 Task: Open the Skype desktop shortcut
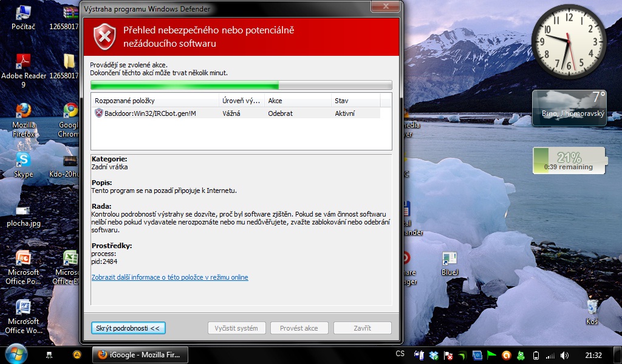(23, 165)
